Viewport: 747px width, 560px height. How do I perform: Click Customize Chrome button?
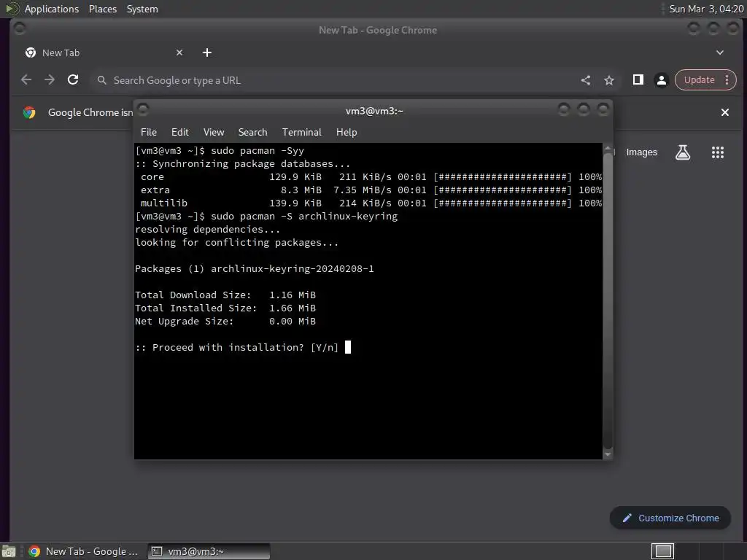[670, 518]
